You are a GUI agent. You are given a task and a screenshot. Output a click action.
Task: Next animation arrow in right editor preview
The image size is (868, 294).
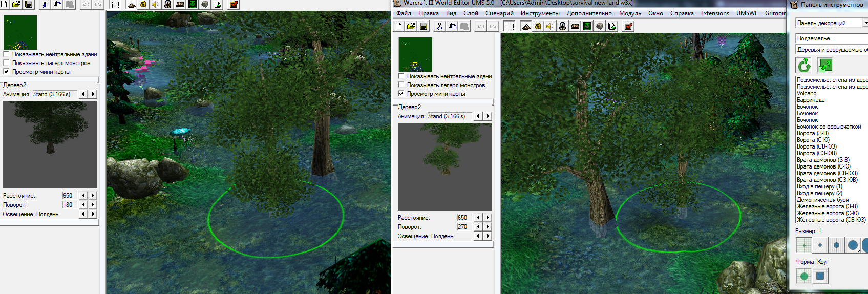[488, 116]
